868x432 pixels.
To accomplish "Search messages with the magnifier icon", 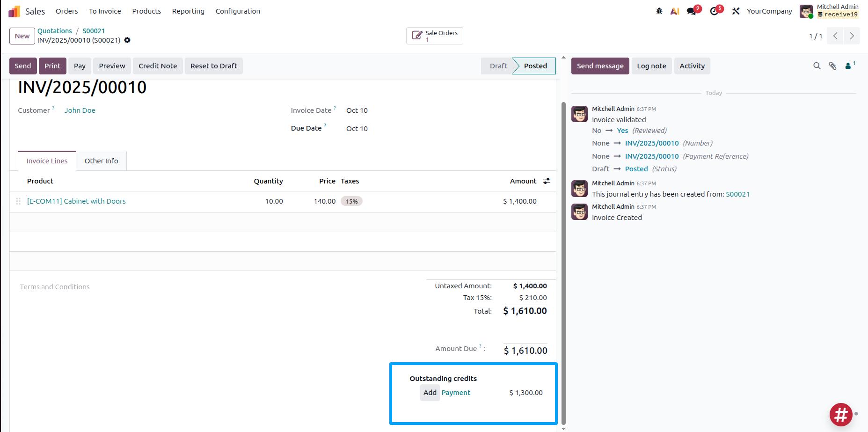I will pos(817,66).
